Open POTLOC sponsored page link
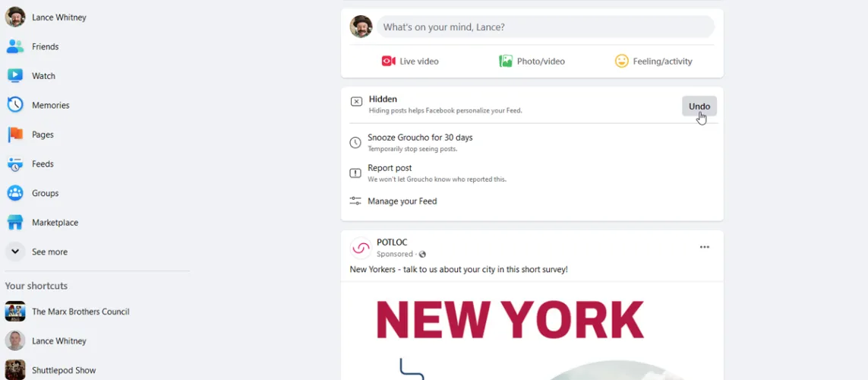Image resolution: width=868 pixels, height=380 pixels. [x=392, y=242]
